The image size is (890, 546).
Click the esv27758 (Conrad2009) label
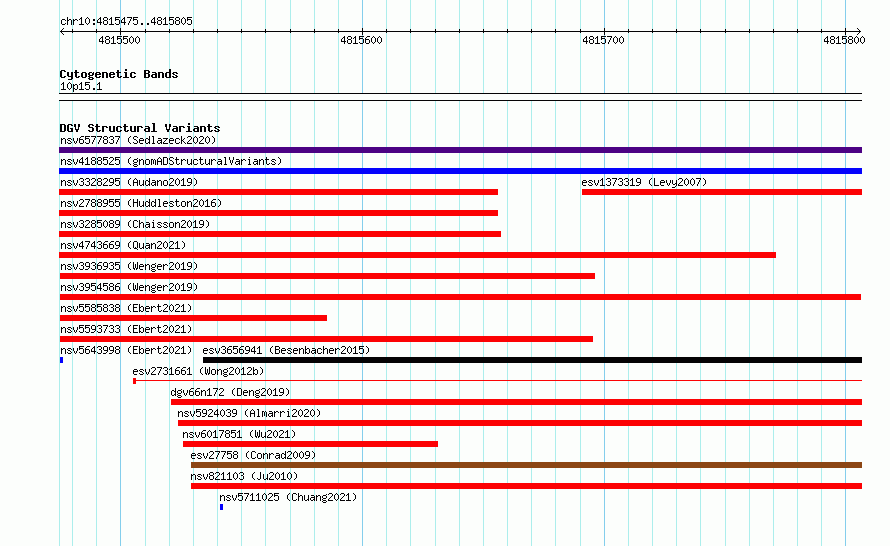tap(253, 455)
